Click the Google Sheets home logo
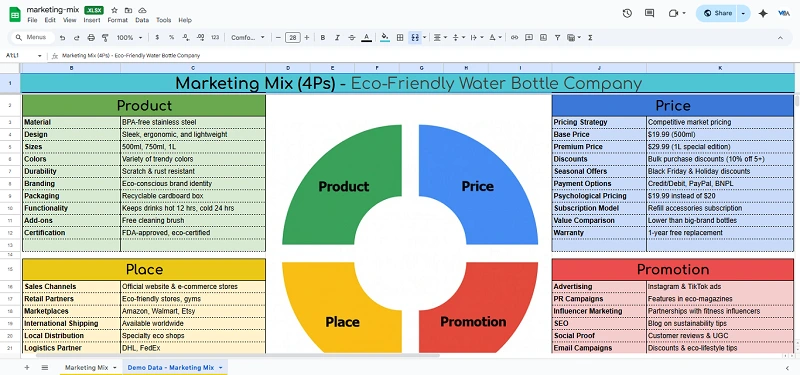Screen dimensions: 800x375 (15, 14)
